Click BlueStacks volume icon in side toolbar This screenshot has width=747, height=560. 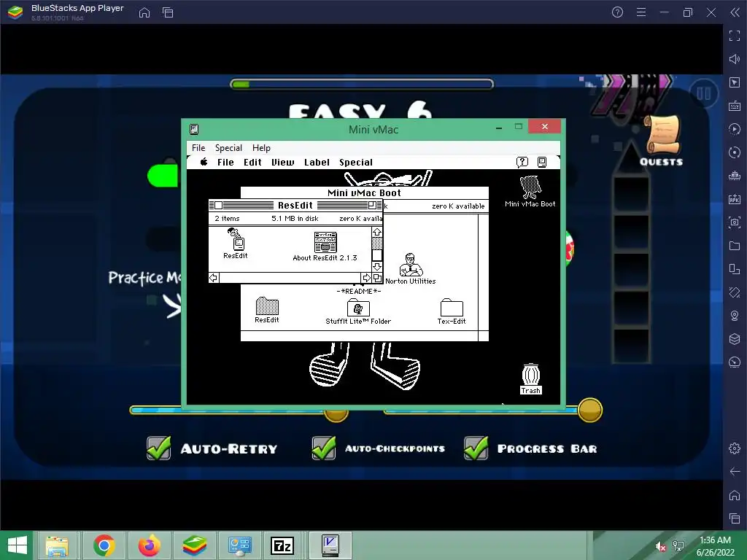[735, 59]
